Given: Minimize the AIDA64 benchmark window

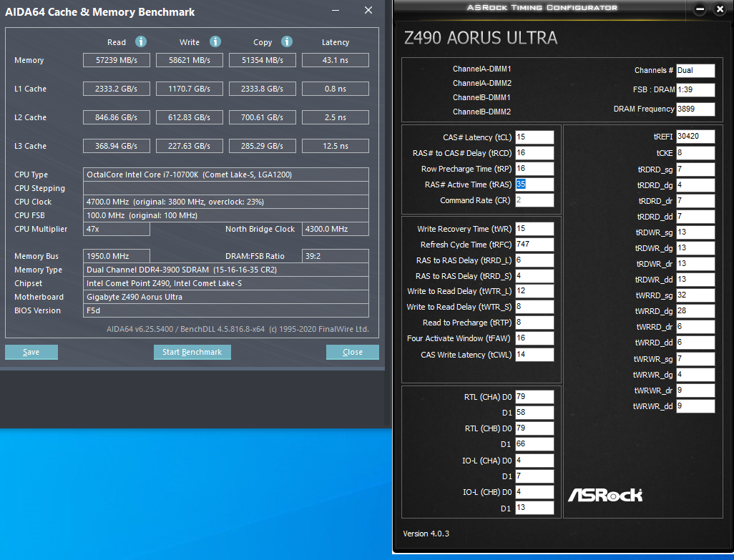Looking at the screenshot, I should click(x=336, y=10).
